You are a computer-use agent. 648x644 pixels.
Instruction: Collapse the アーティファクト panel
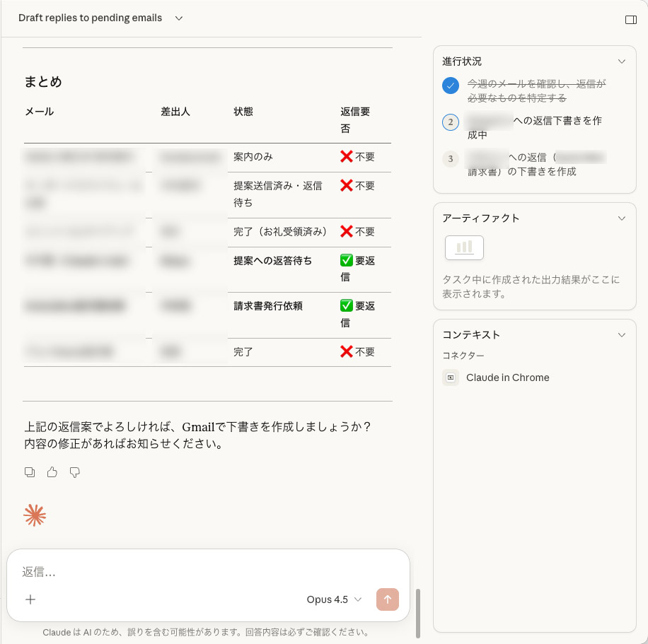621,218
